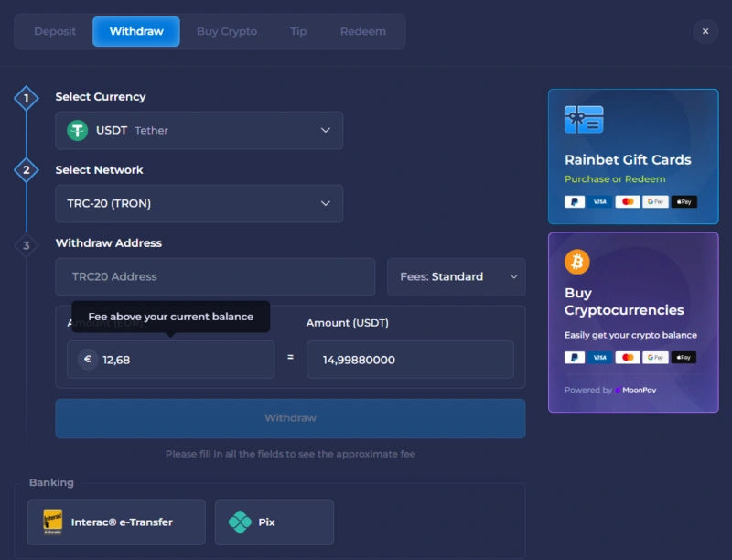Click the step 1 diamond marker

pos(27,98)
